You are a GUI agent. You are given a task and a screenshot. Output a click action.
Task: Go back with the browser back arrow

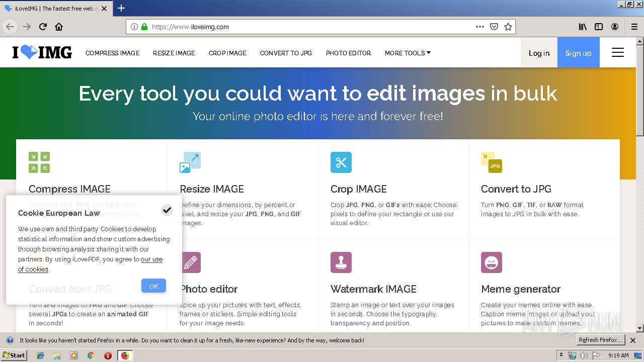[x=10, y=27]
